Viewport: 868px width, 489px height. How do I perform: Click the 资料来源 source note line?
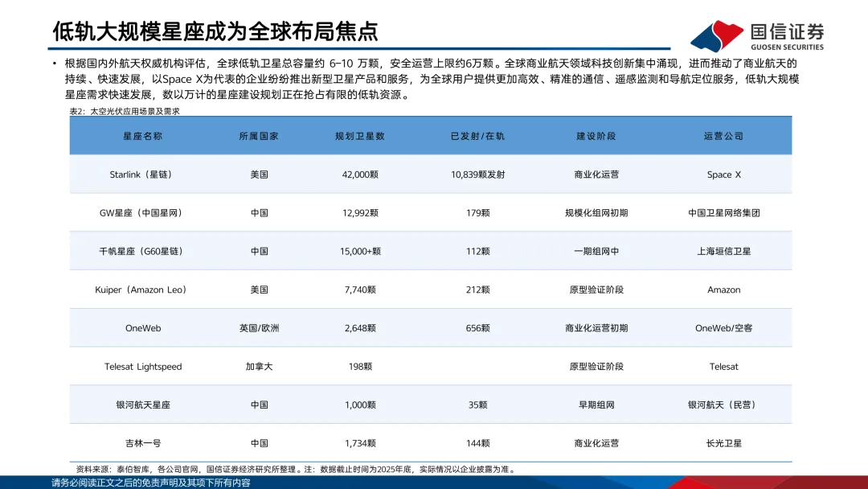(x=296, y=469)
